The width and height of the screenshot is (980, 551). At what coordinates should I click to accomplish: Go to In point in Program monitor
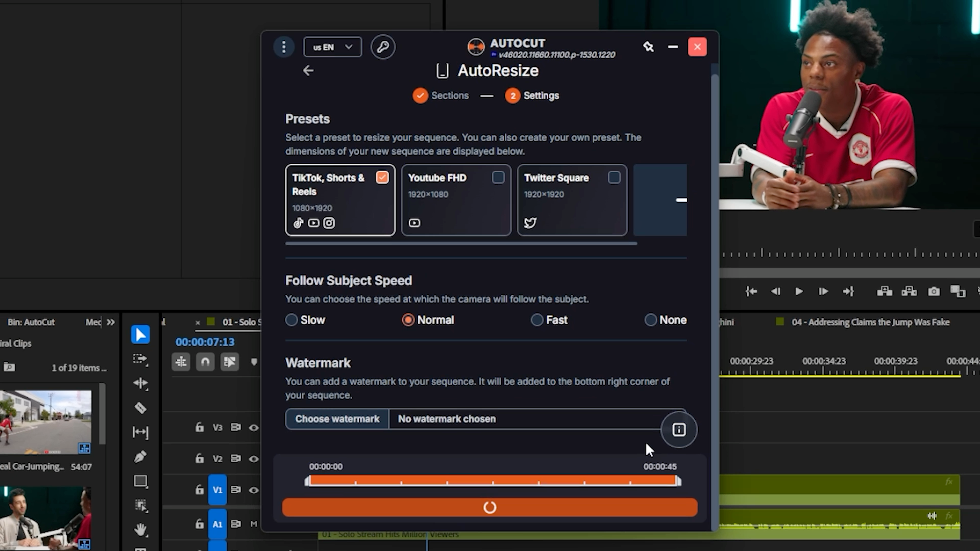[x=751, y=291]
